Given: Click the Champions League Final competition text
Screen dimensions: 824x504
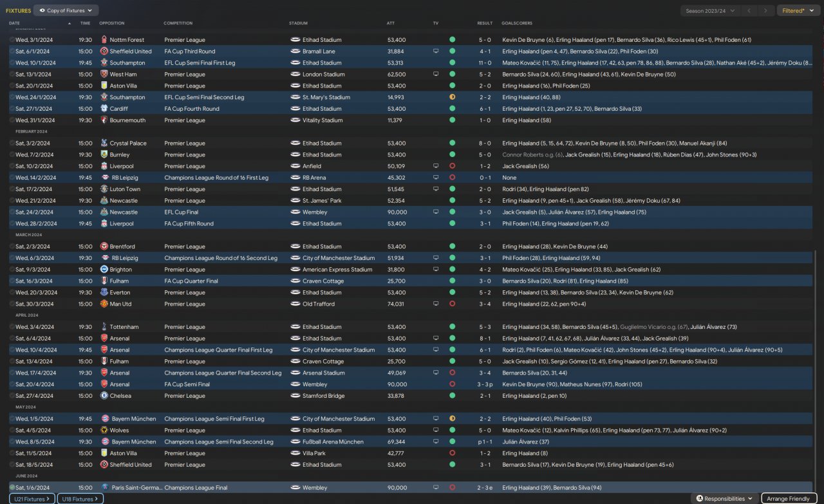Looking at the screenshot, I should point(197,488).
